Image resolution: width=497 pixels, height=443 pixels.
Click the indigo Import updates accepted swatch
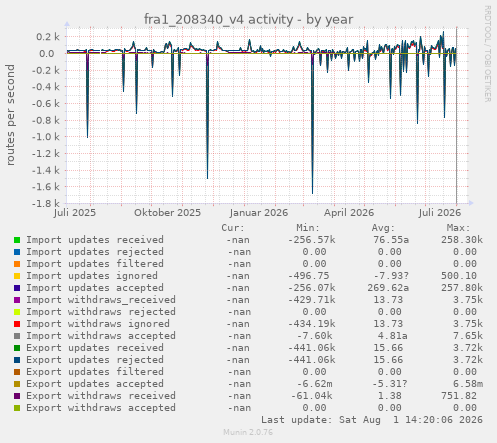coord(17,288)
